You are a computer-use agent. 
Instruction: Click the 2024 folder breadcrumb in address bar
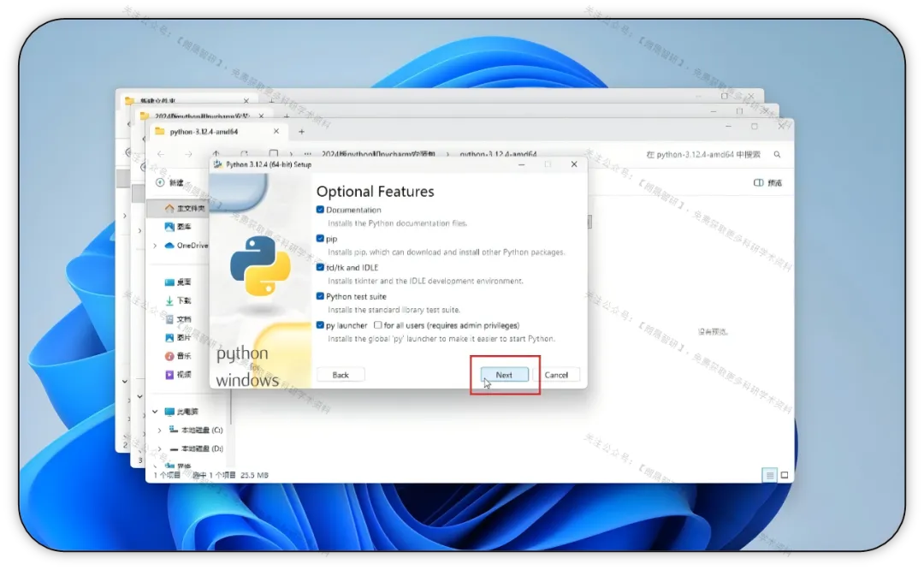(x=378, y=154)
